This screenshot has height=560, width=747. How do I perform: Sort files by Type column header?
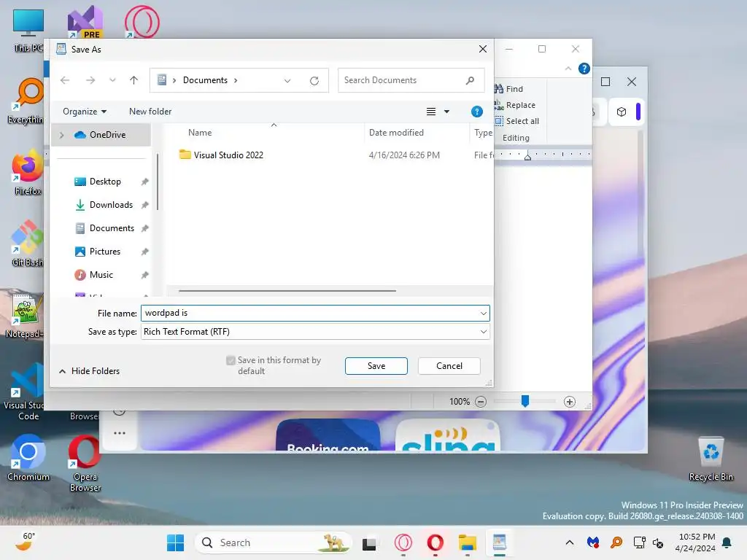coord(483,133)
